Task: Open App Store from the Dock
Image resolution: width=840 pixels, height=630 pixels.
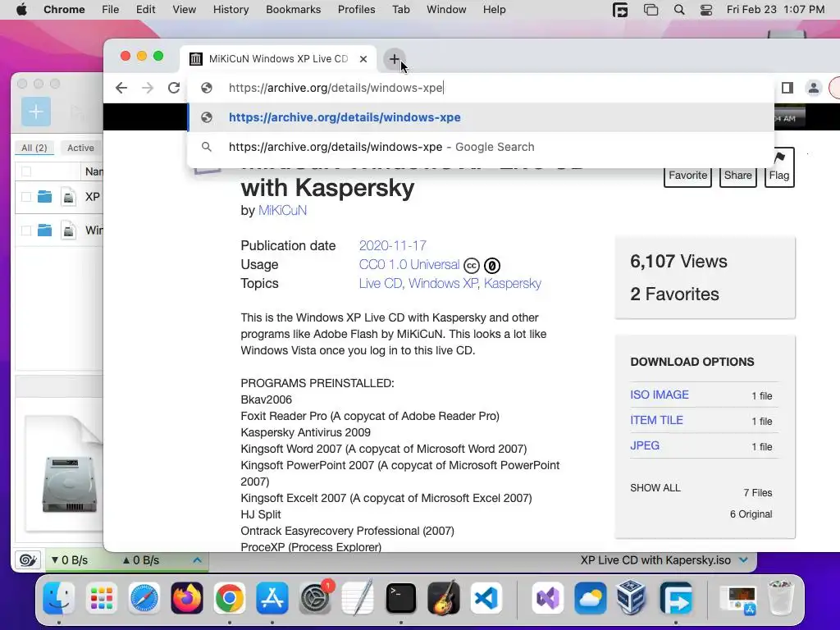Action: (272, 598)
